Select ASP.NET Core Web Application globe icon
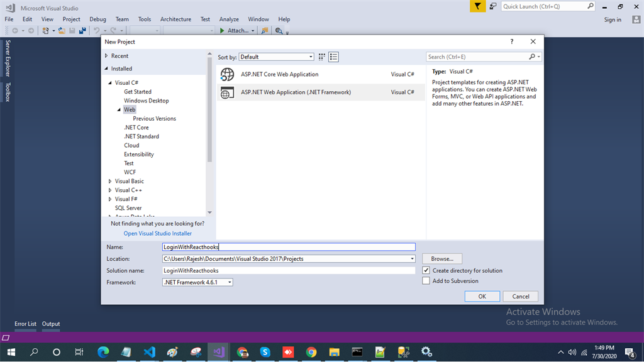Screen dimensions: 644x362 coord(227,74)
